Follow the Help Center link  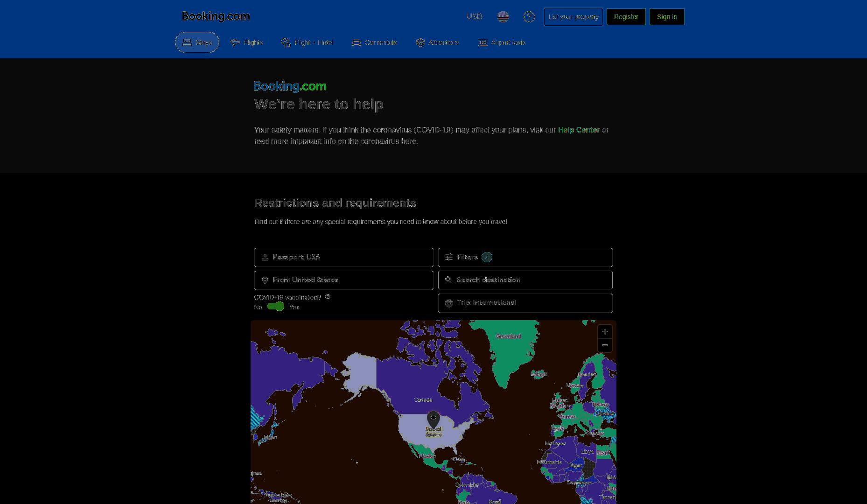click(579, 130)
